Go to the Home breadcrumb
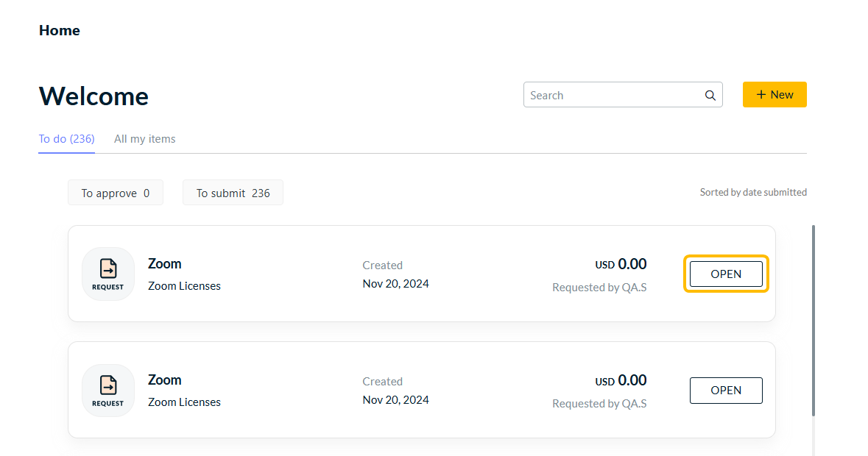868x456 pixels. (x=60, y=31)
